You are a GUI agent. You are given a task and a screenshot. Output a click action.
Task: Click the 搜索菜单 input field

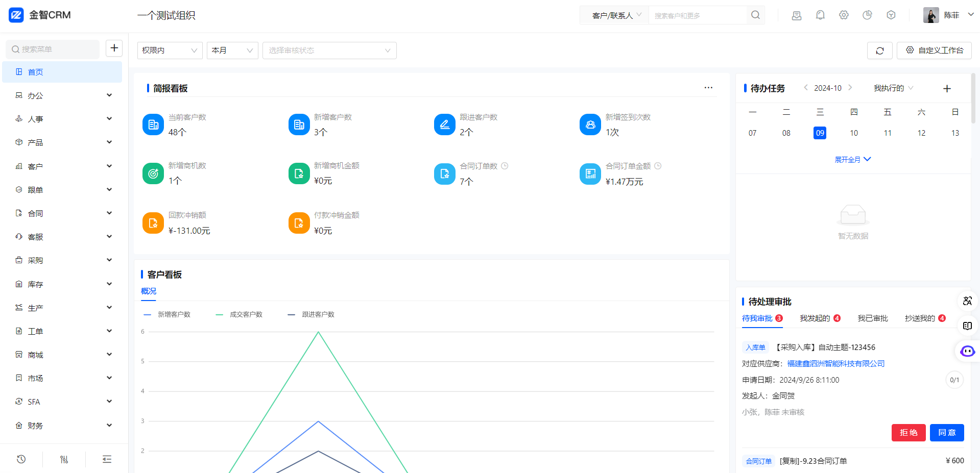(x=53, y=49)
